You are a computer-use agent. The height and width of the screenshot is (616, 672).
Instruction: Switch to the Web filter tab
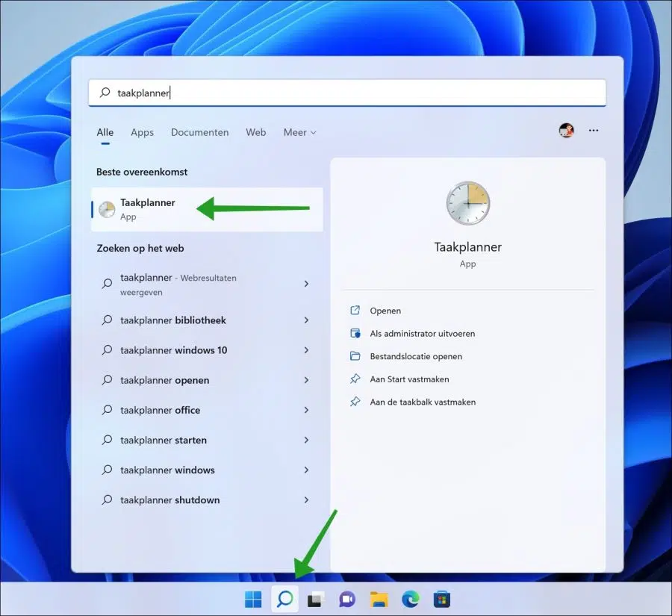pyautogui.click(x=256, y=132)
